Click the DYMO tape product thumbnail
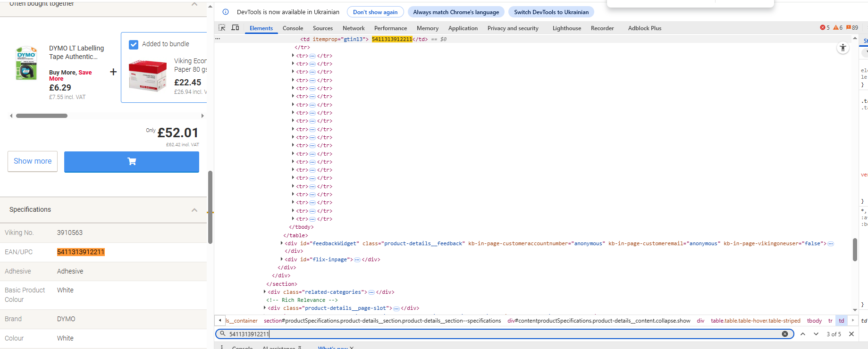Viewport: 868px width, 349px height. point(26,63)
